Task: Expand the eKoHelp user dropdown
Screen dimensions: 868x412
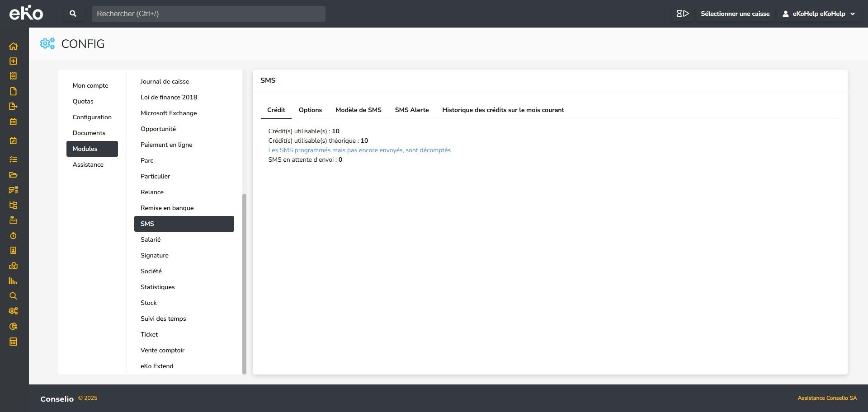Action: (x=819, y=14)
